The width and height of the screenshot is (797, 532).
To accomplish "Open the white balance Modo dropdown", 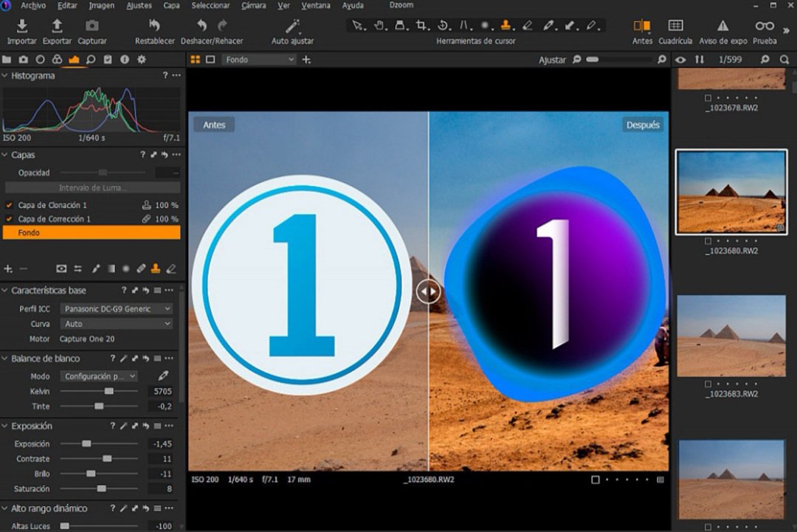I will pyautogui.click(x=99, y=376).
